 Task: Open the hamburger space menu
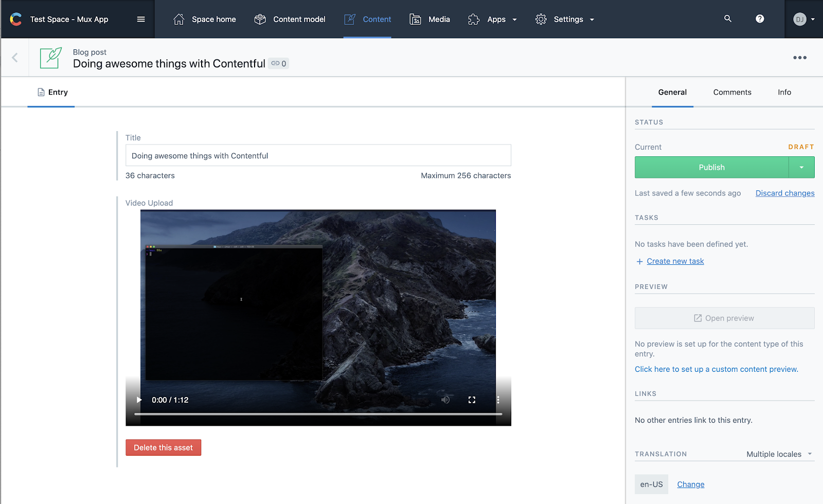141,19
